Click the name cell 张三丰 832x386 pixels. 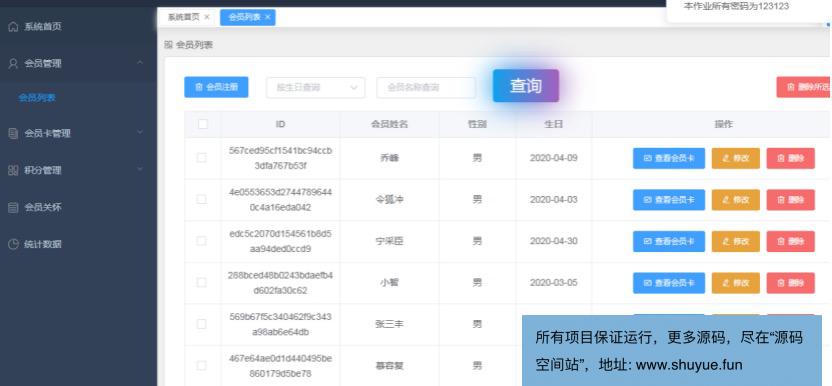click(389, 324)
